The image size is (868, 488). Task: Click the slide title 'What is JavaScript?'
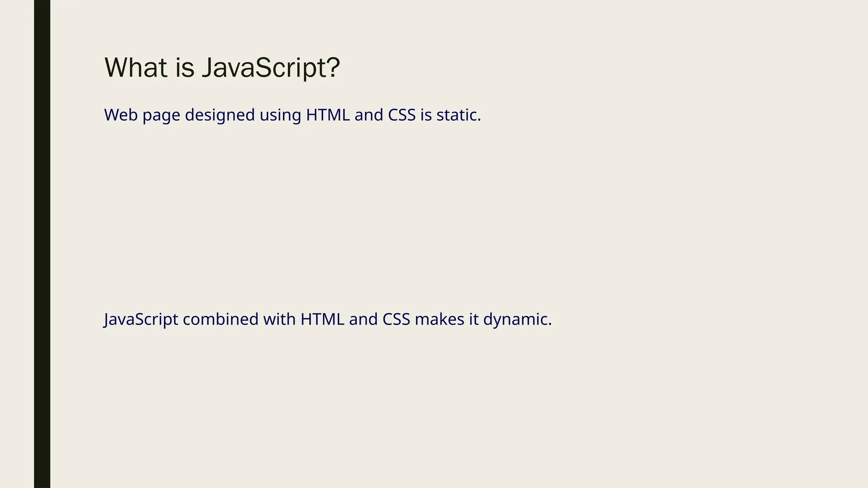pyautogui.click(x=222, y=68)
